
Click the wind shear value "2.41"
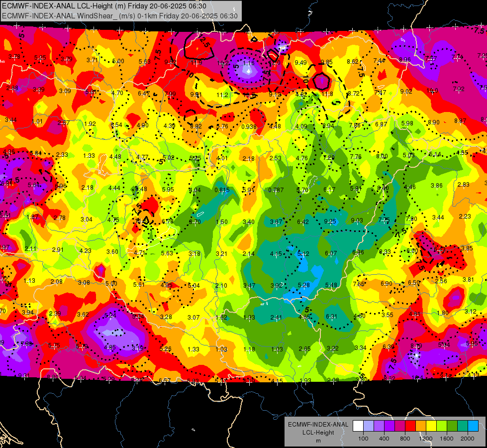tap(276, 318)
